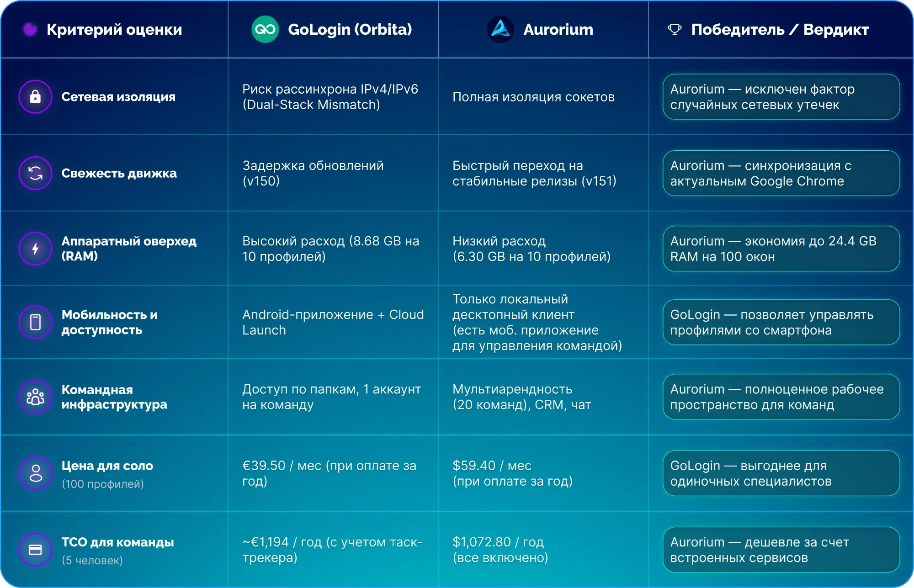This screenshot has height=588, width=914.
Task: Click the lightning bolt icon for Аппаратный оверхед
Action: click(35, 249)
